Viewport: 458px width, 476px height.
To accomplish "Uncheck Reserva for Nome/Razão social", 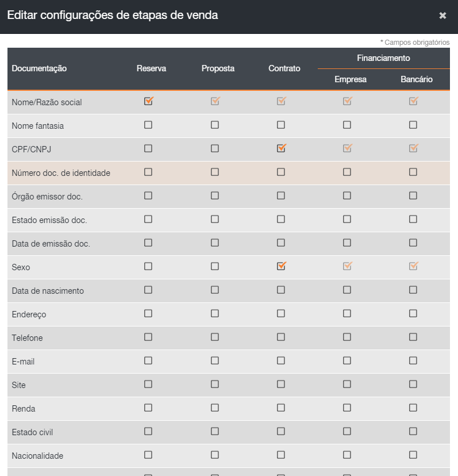I will 148,101.
